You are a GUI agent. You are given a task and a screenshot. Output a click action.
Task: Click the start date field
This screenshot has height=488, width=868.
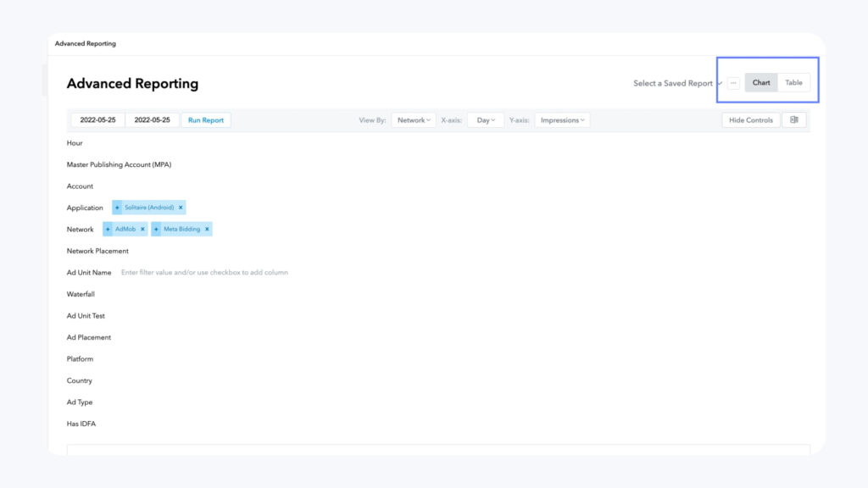[98, 120]
